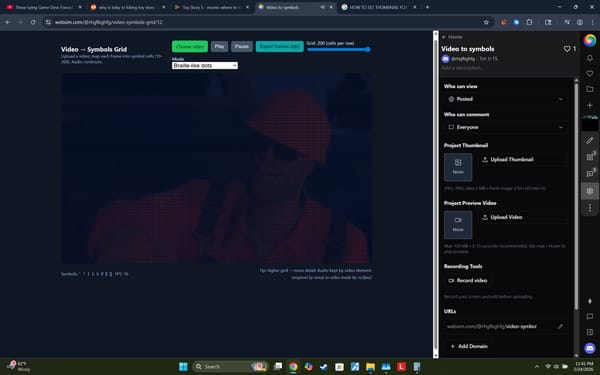
Task: Click the green Choose video button
Action: [x=190, y=46]
